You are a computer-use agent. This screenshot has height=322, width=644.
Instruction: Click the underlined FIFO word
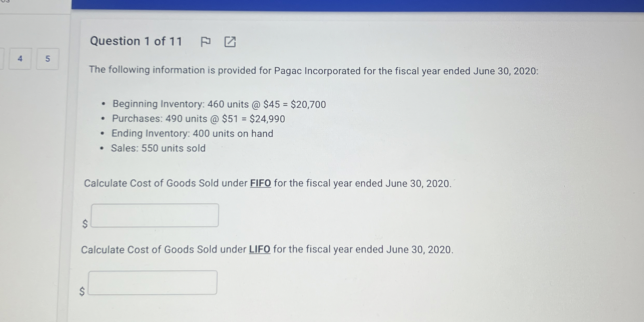pyautogui.click(x=260, y=183)
